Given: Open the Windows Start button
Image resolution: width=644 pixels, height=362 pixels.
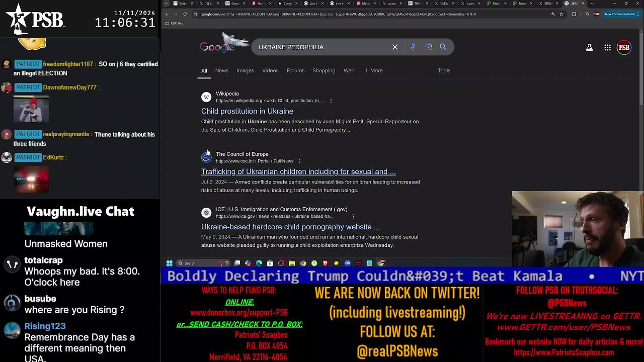Looking at the screenshot, I should (x=170, y=263).
